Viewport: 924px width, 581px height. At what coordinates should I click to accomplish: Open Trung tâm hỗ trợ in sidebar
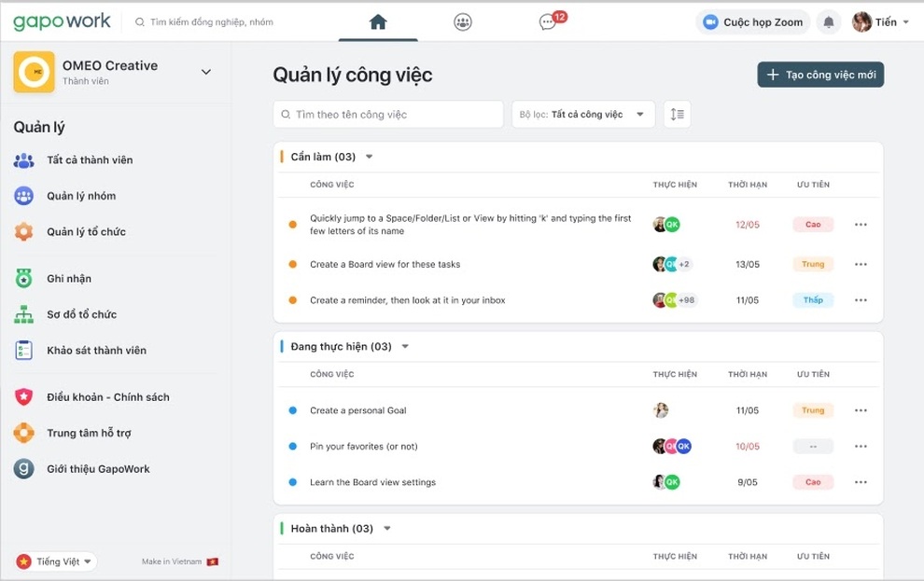(x=89, y=434)
